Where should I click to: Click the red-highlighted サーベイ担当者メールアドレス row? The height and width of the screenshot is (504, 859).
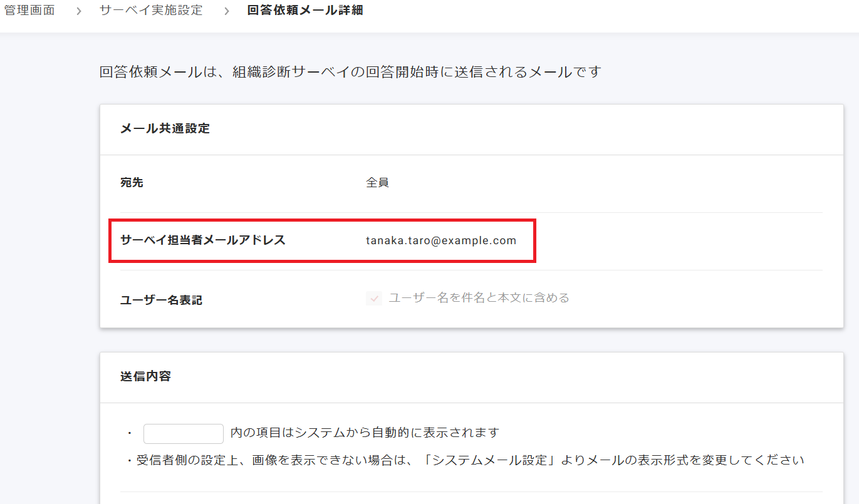tap(323, 241)
